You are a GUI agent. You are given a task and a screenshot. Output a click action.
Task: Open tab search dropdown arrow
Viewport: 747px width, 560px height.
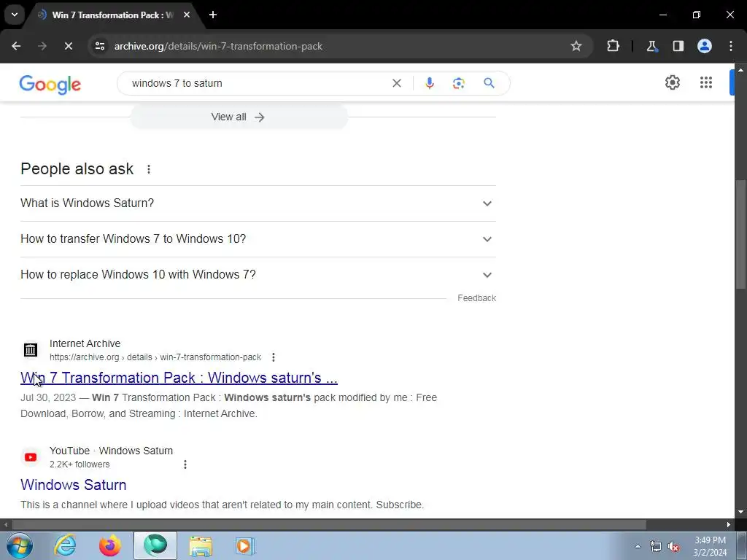click(15, 15)
